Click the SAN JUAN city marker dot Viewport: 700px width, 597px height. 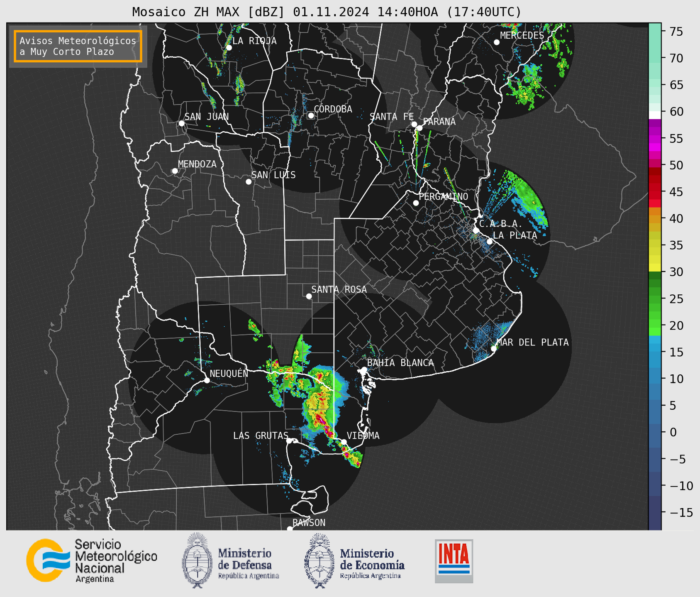point(181,123)
